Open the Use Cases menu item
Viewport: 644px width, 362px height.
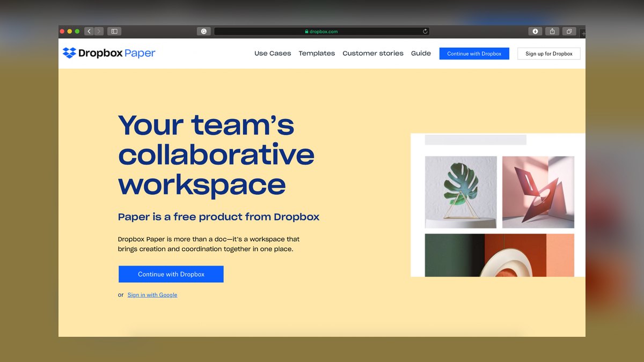(273, 53)
